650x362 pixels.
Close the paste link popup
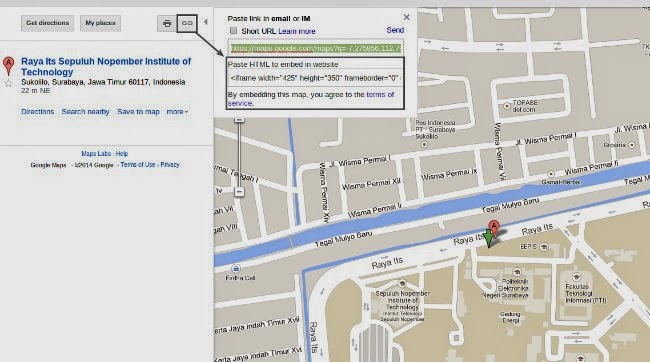(x=407, y=17)
